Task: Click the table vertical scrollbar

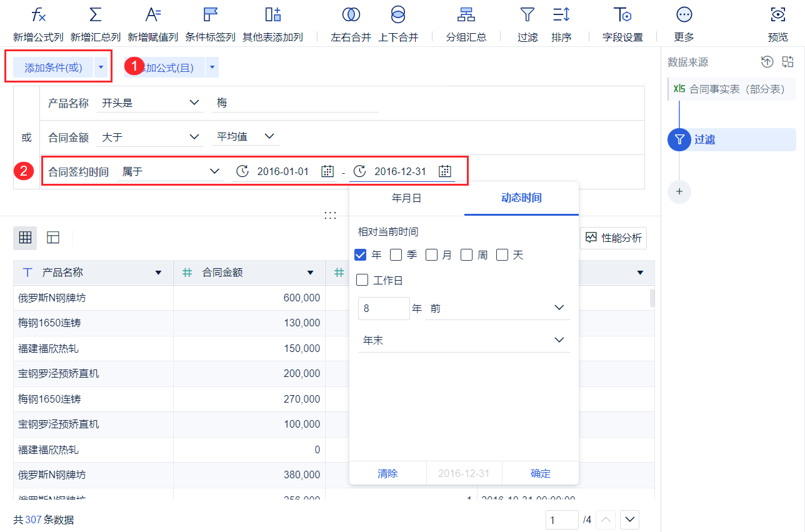Action: click(x=652, y=298)
